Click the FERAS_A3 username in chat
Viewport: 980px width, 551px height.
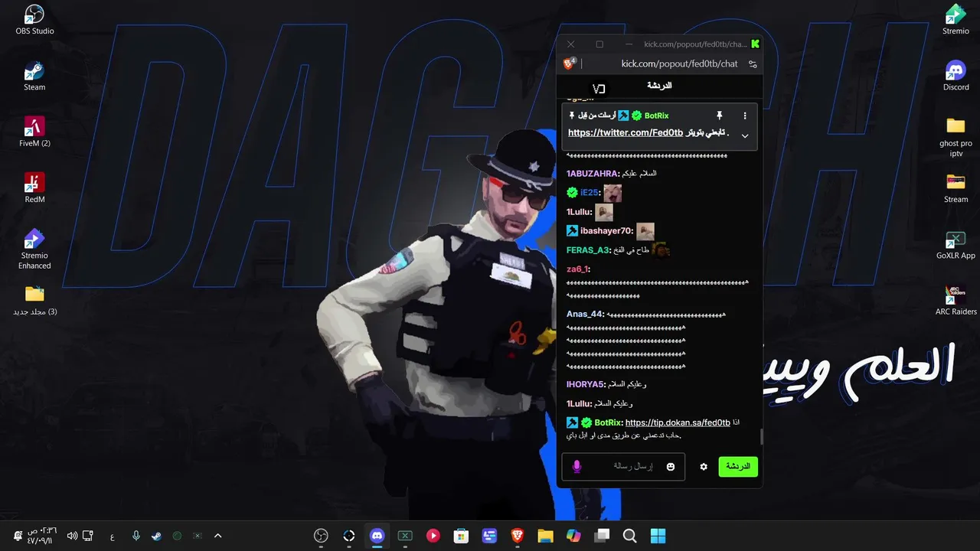tap(587, 250)
